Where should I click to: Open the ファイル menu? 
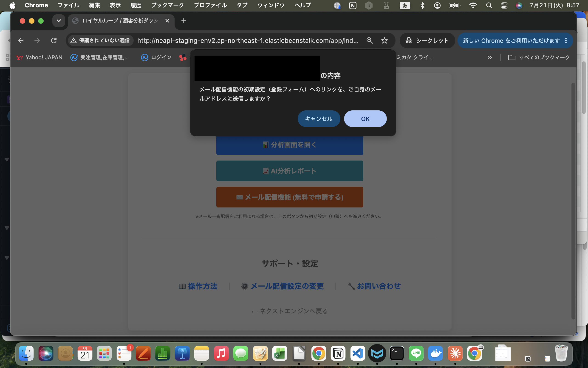68,5
